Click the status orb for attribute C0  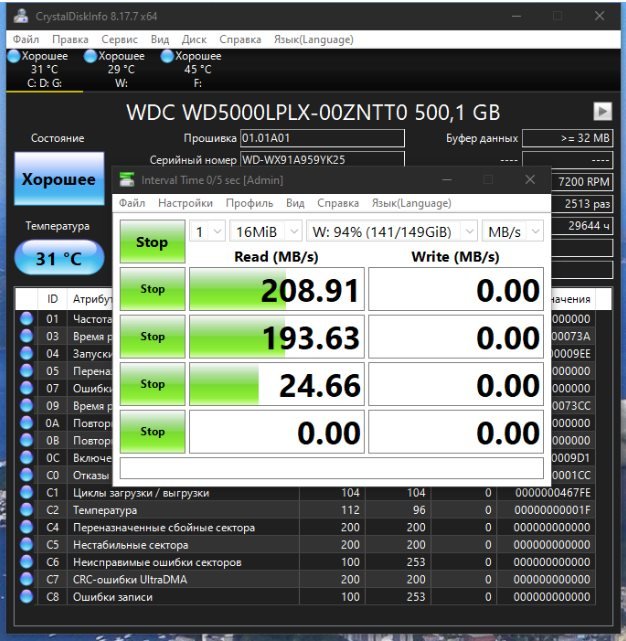(x=27, y=475)
